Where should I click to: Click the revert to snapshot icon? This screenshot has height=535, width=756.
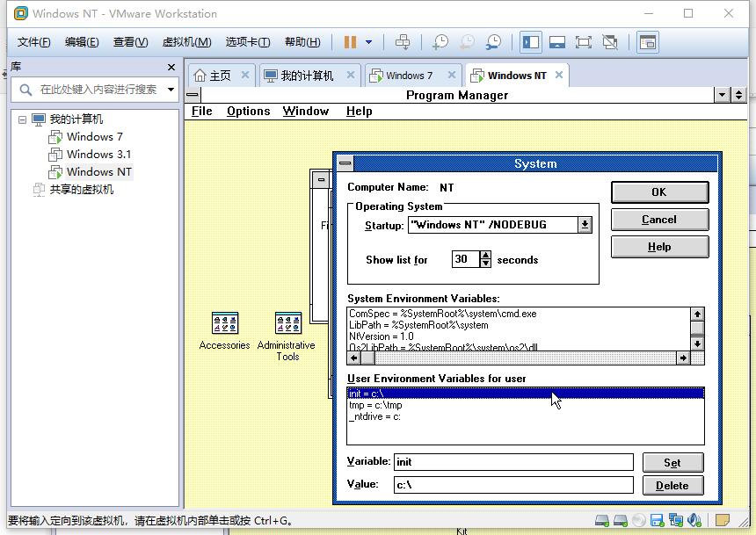point(467,42)
